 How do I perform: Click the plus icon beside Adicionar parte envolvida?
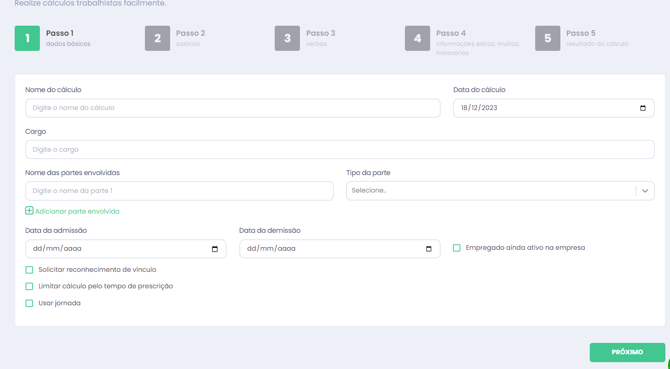(x=29, y=211)
